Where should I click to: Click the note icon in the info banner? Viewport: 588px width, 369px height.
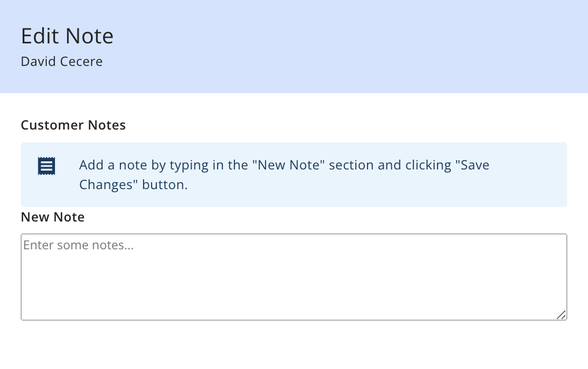click(46, 166)
